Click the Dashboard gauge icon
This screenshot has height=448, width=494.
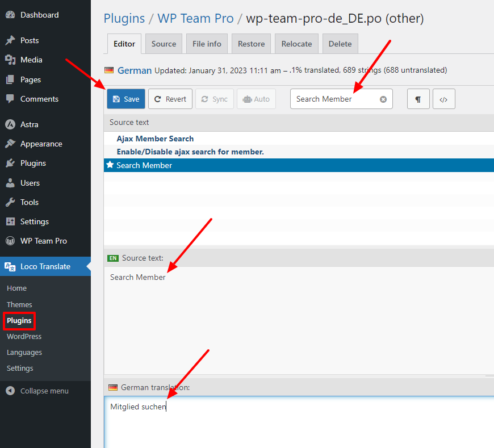point(10,15)
